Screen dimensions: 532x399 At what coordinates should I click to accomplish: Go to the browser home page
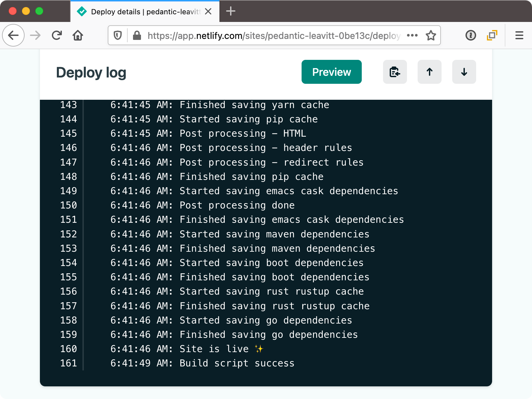78,35
